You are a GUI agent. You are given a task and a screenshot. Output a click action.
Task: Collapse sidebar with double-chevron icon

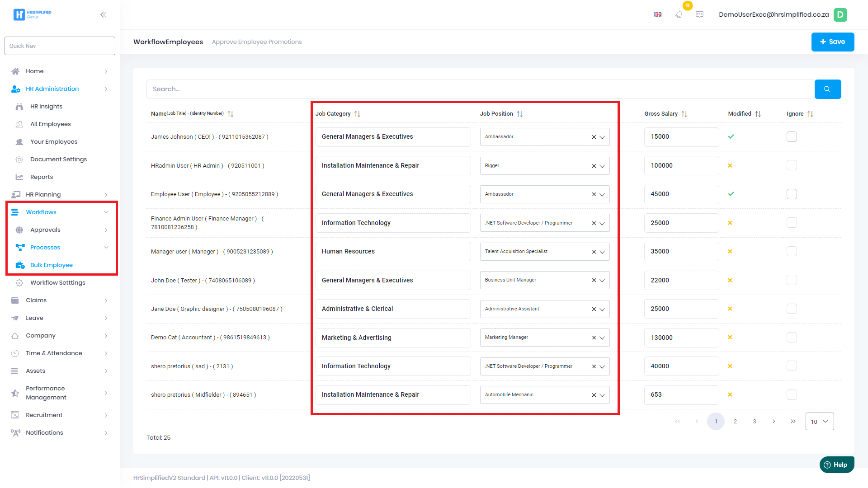click(x=103, y=14)
